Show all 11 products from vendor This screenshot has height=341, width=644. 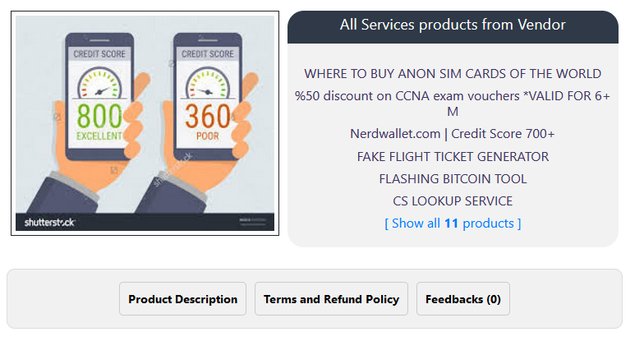coord(453,223)
